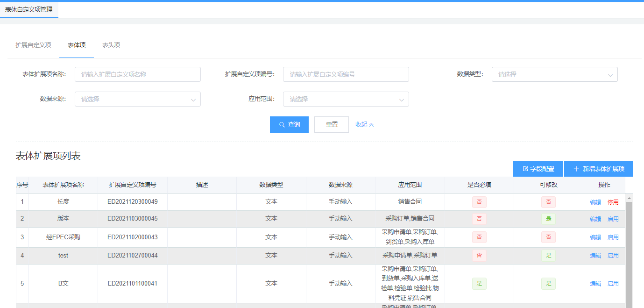Switch to the 扩展自定义项 tab
This screenshot has width=644, height=308.
point(33,45)
